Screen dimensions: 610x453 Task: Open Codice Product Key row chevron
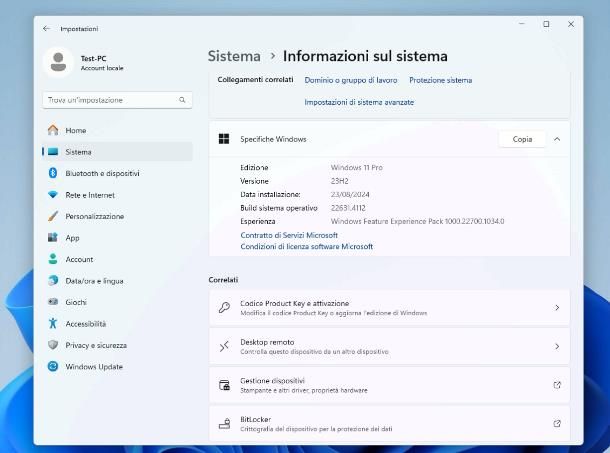557,307
